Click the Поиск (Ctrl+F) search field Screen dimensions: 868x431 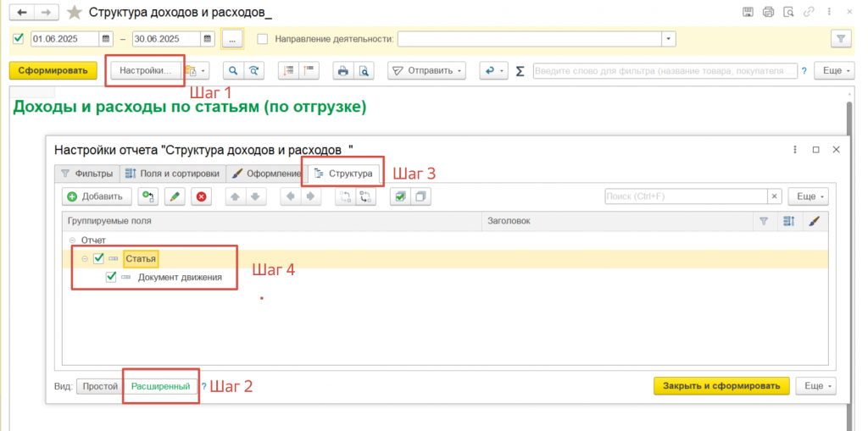685,196
